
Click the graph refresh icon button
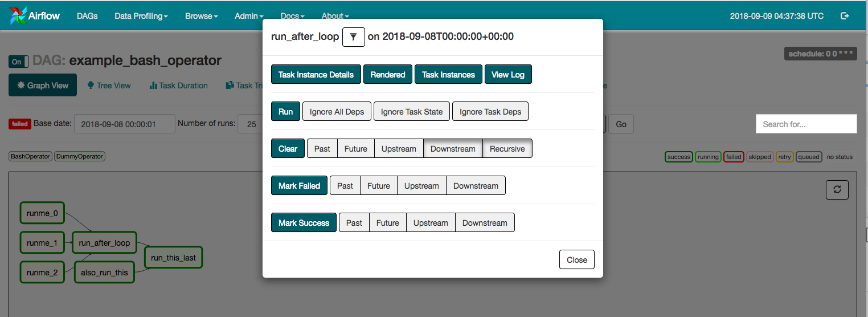coord(837,190)
